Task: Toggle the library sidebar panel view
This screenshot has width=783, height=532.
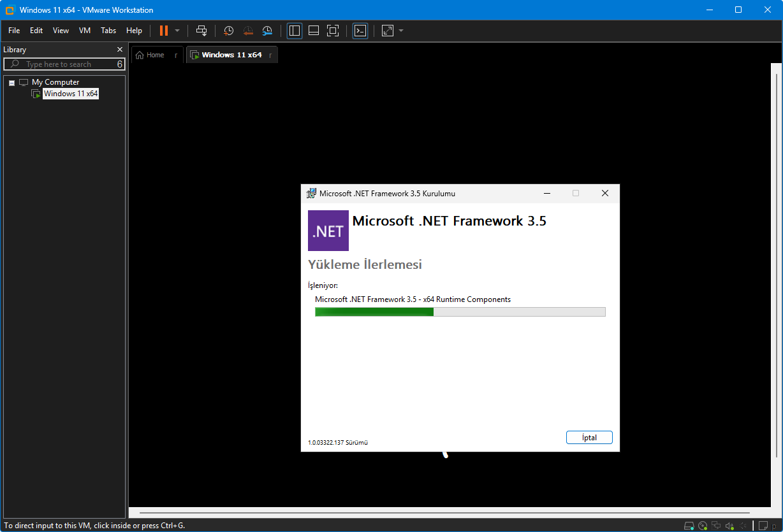Action: (295, 31)
